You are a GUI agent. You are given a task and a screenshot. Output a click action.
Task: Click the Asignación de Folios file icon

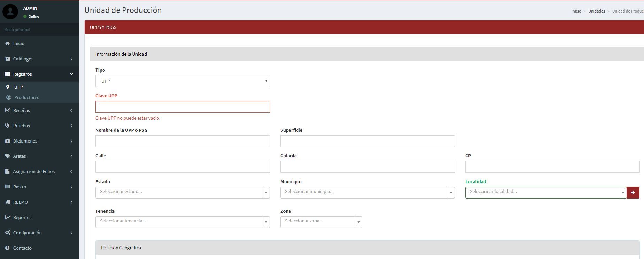tap(7, 171)
